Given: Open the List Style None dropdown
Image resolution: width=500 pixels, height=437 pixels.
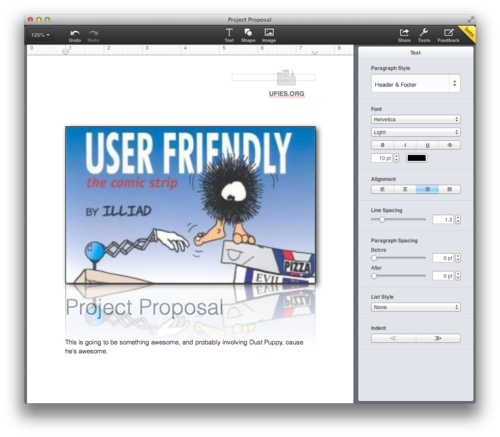Looking at the screenshot, I should [416, 307].
